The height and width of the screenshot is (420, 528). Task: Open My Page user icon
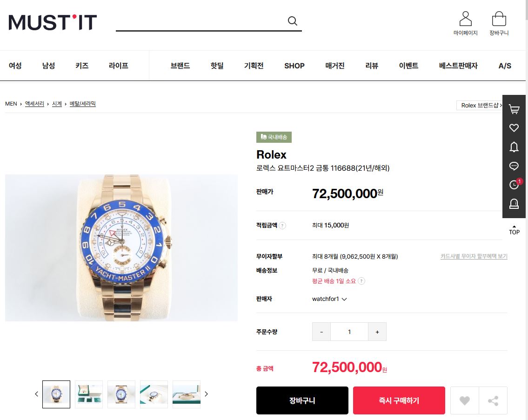pyautogui.click(x=465, y=19)
